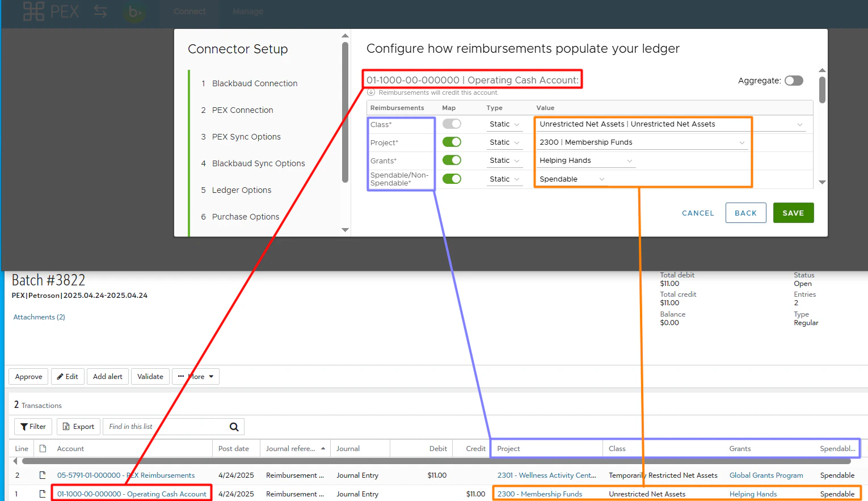Click the document icon in line 2 row
The width and height of the screenshot is (868, 501).
(43, 475)
